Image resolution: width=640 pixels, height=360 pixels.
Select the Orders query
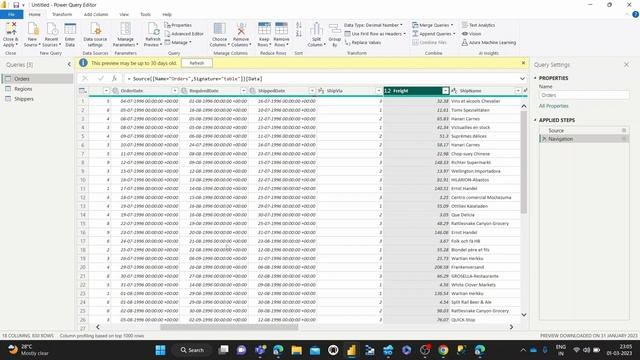[x=38, y=79]
